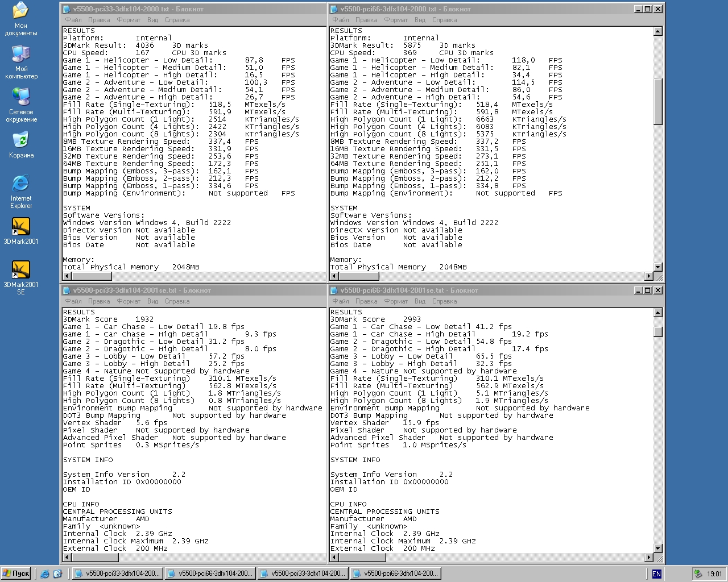Click '64MB Texture Rendering Speed: 251,1' in pci66-2000.txt
728x582 pixels.
tap(428, 164)
